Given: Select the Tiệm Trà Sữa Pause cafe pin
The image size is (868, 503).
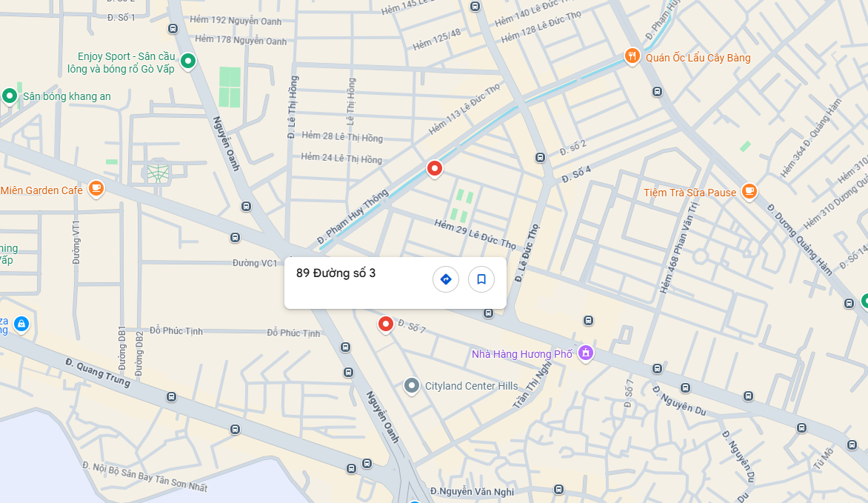Looking at the screenshot, I should 749,192.
